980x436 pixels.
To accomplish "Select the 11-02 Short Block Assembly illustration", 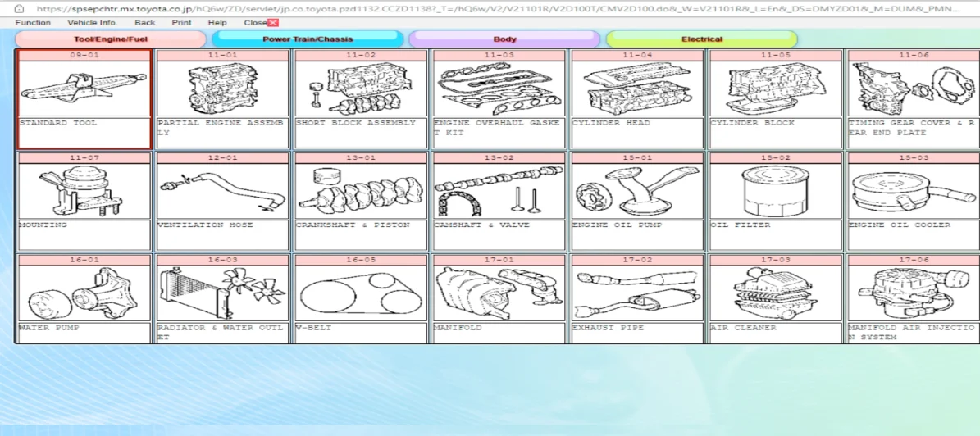I will click(361, 88).
